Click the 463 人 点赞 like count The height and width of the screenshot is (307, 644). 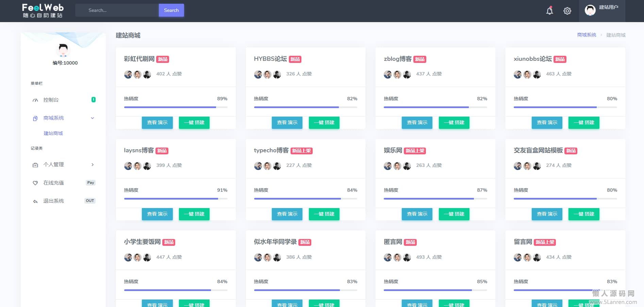tap(559, 74)
